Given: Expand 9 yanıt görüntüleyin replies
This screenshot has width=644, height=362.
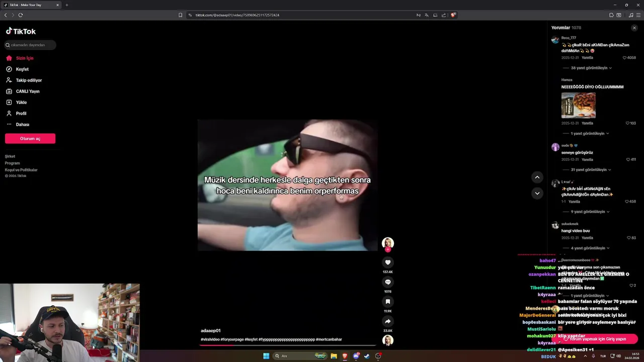Looking at the screenshot, I should (x=590, y=212).
